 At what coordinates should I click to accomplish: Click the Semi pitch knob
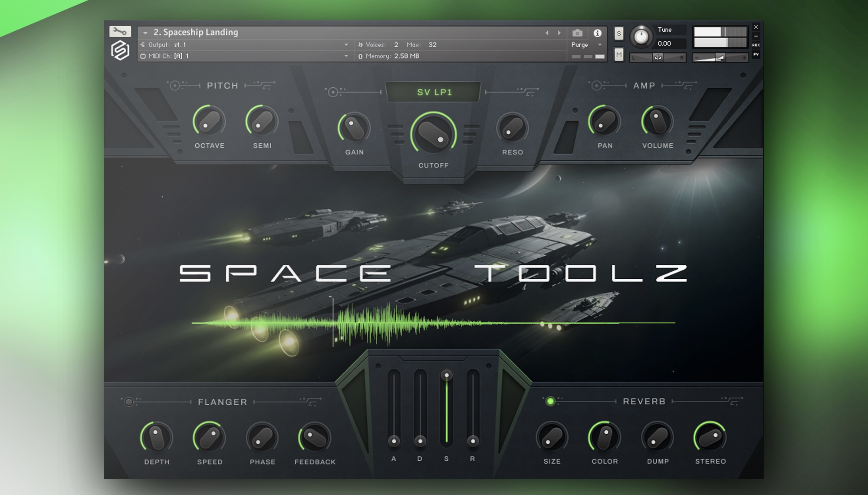(262, 122)
